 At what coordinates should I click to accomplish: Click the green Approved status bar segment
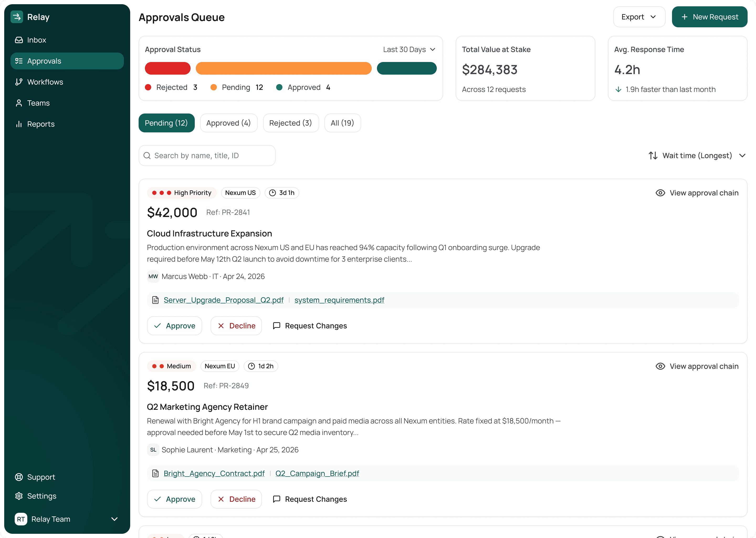(406, 68)
